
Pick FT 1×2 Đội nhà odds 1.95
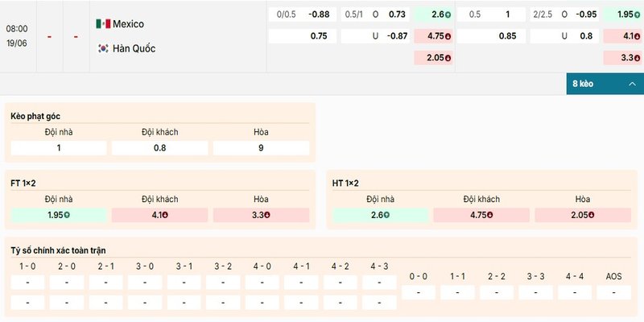click(x=59, y=215)
